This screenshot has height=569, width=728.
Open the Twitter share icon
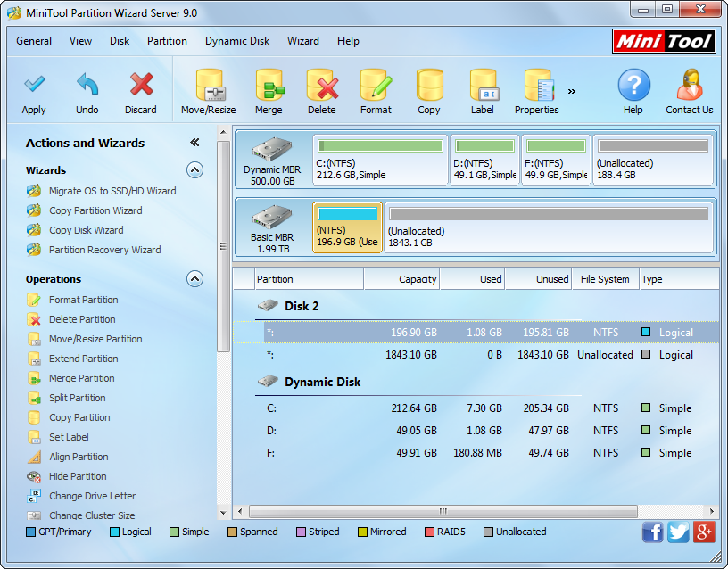pyautogui.click(x=678, y=532)
